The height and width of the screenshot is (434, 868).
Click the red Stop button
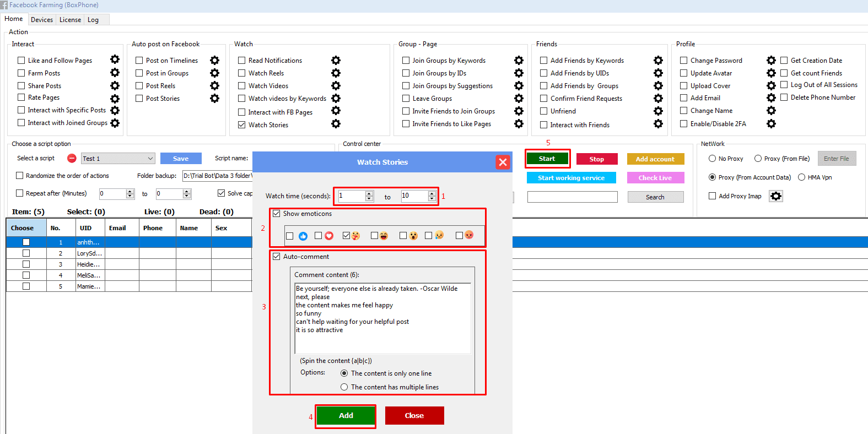(597, 159)
